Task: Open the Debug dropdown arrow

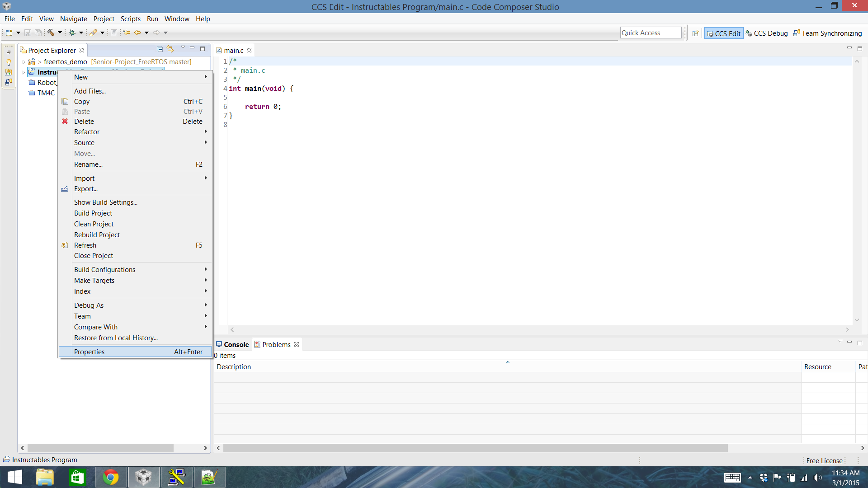Action: [81, 33]
